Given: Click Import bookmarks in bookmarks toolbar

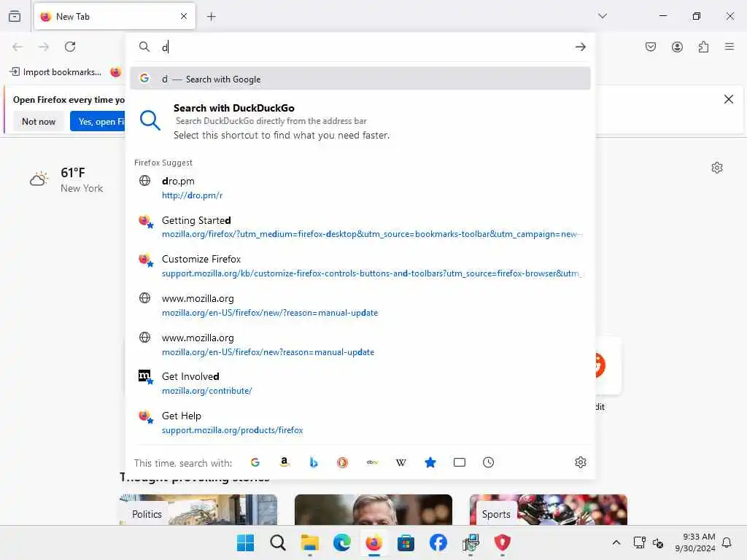Looking at the screenshot, I should [x=55, y=72].
